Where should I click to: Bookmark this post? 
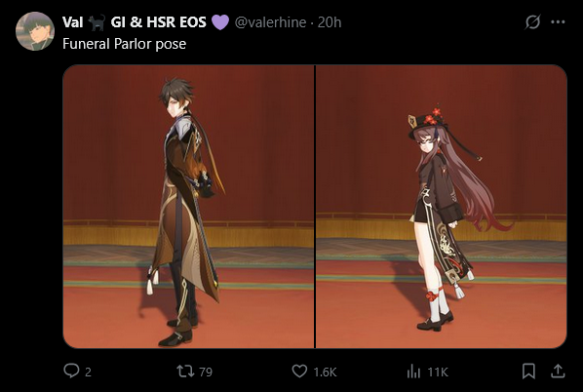coord(528,372)
